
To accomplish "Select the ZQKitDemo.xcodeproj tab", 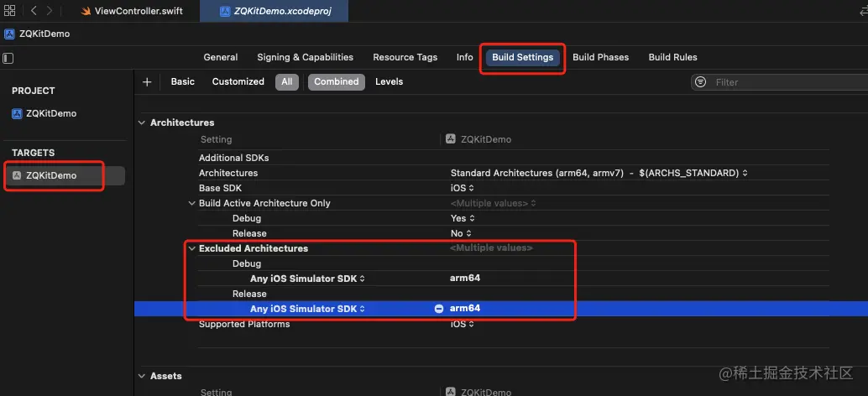I will [275, 11].
